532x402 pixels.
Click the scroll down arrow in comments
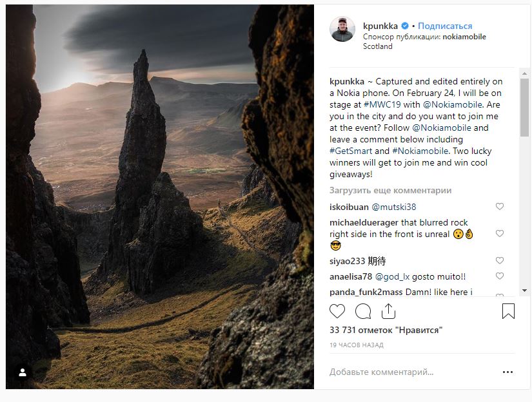click(x=524, y=291)
